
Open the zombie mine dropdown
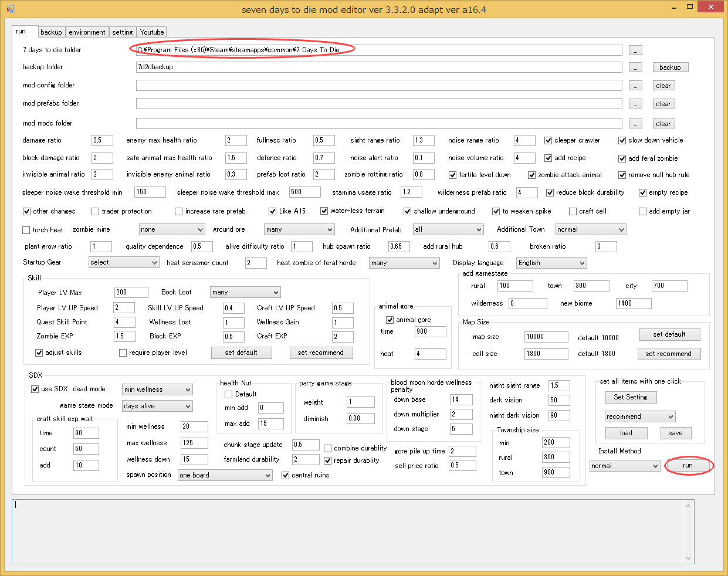(x=172, y=229)
